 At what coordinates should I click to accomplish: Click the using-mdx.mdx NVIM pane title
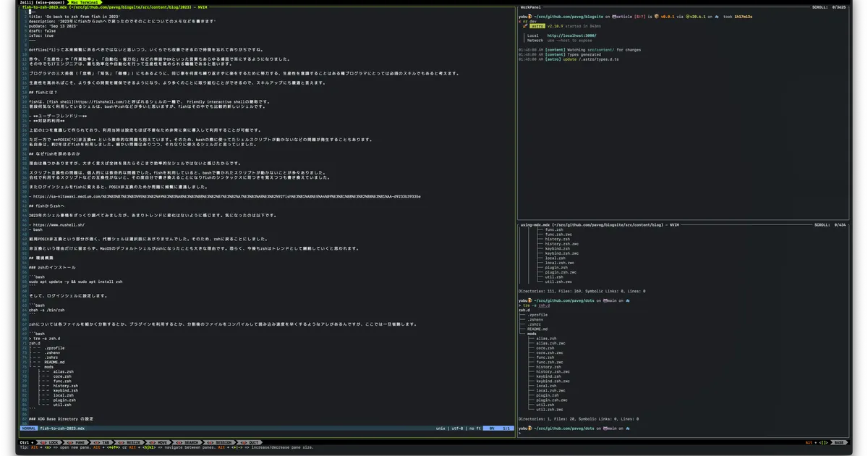(x=600, y=224)
